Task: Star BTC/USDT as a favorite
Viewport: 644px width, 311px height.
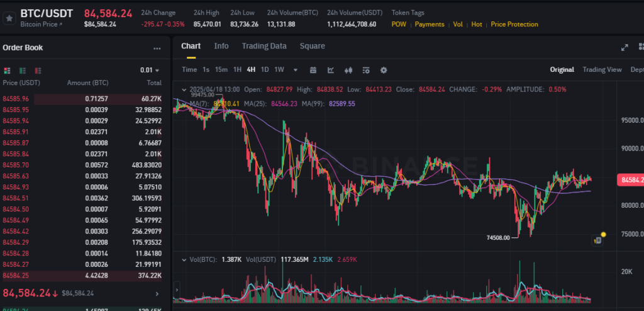Action: click(x=9, y=18)
